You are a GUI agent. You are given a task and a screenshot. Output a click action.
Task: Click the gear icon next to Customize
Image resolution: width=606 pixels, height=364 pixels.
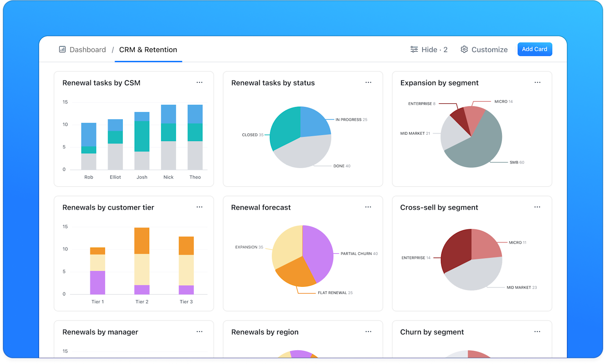[464, 49]
